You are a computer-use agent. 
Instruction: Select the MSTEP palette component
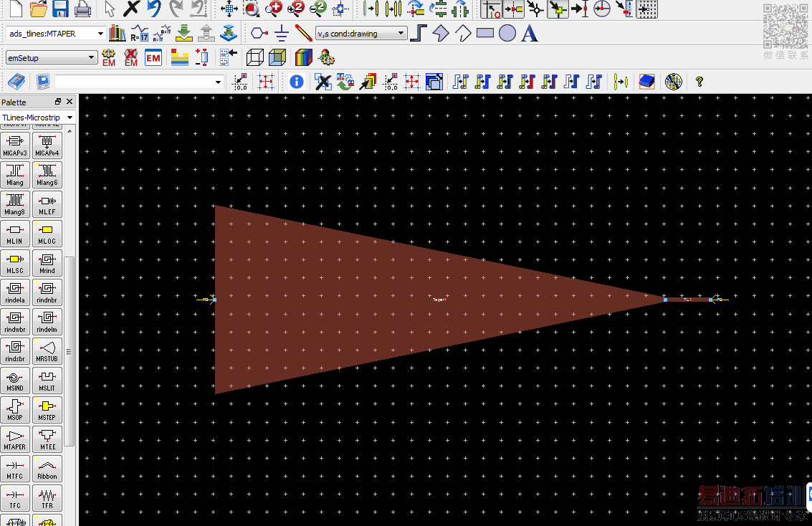47,409
